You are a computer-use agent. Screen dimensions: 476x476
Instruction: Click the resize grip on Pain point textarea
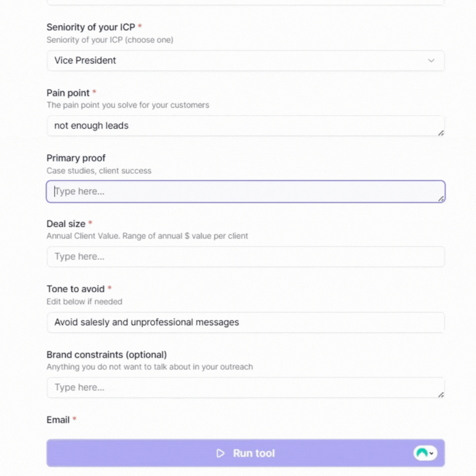click(441, 133)
